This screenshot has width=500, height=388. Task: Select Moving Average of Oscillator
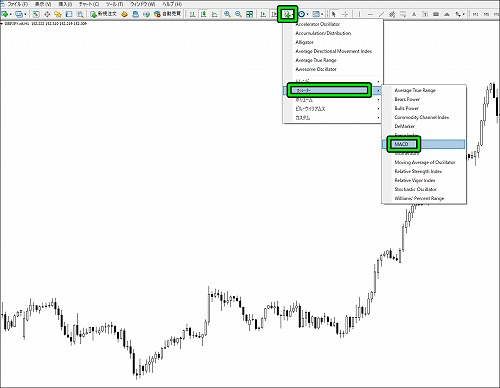click(x=424, y=162)
